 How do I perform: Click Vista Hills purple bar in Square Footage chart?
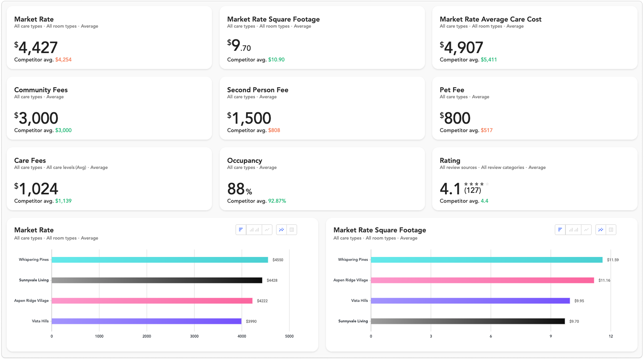click(470, 301)
